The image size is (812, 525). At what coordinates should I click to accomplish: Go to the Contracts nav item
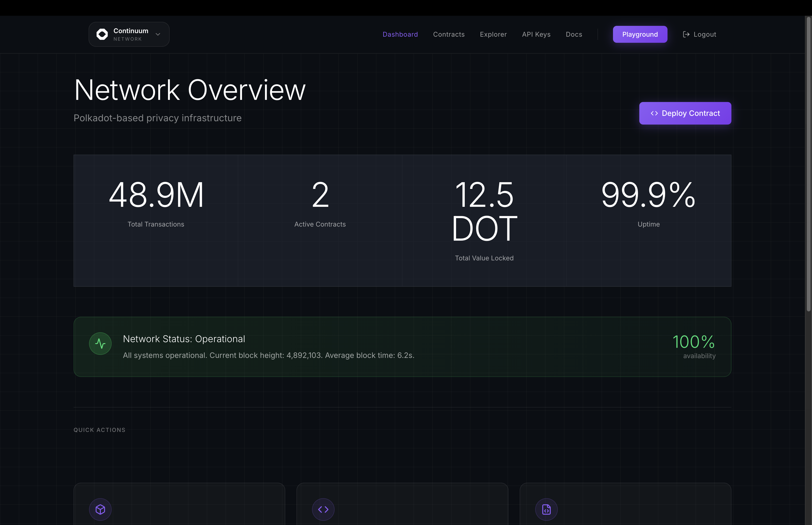coord(449,35)
